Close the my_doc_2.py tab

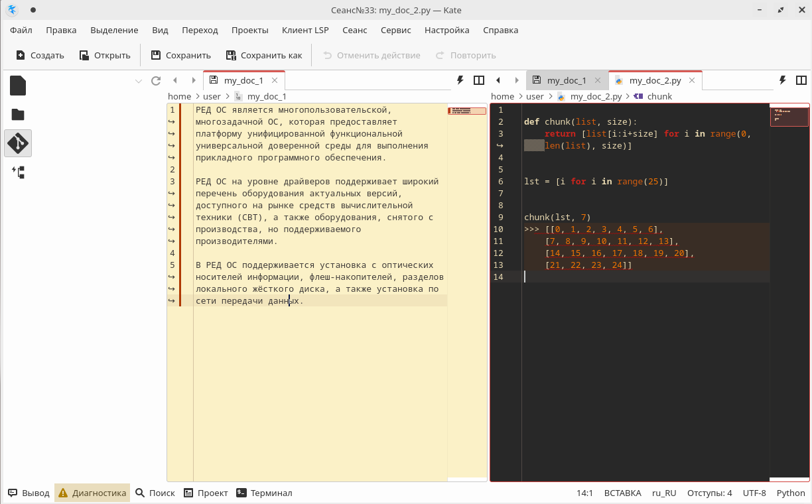[x=692, y=81]
